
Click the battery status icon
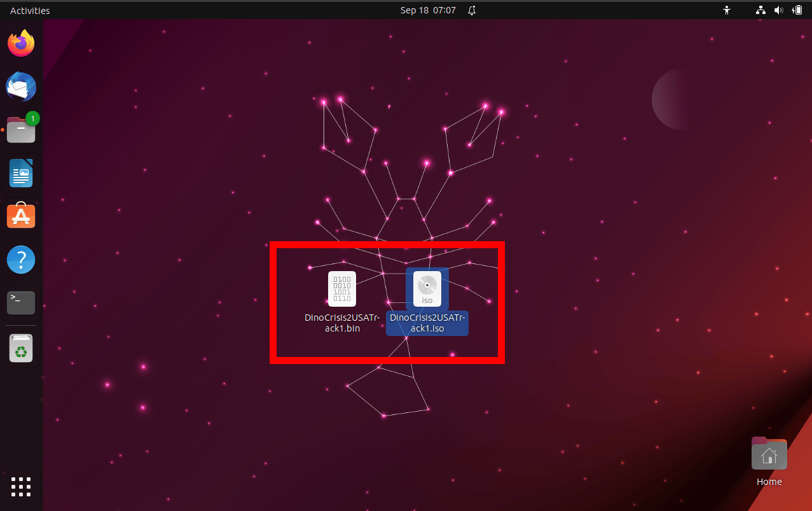[x=797, y=10]
